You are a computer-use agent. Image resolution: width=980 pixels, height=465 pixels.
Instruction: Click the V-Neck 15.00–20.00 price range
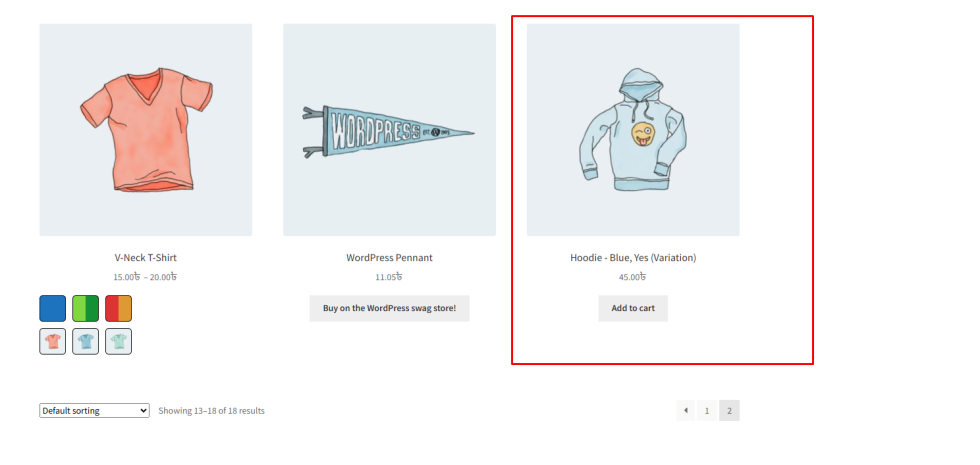[145, 277]
